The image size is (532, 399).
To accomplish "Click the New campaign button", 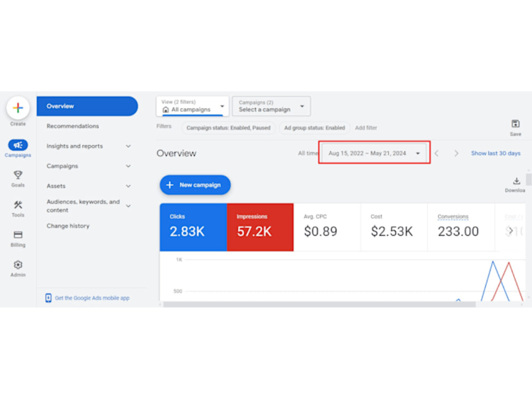I will pyautogui.click(x=195, y=185).
